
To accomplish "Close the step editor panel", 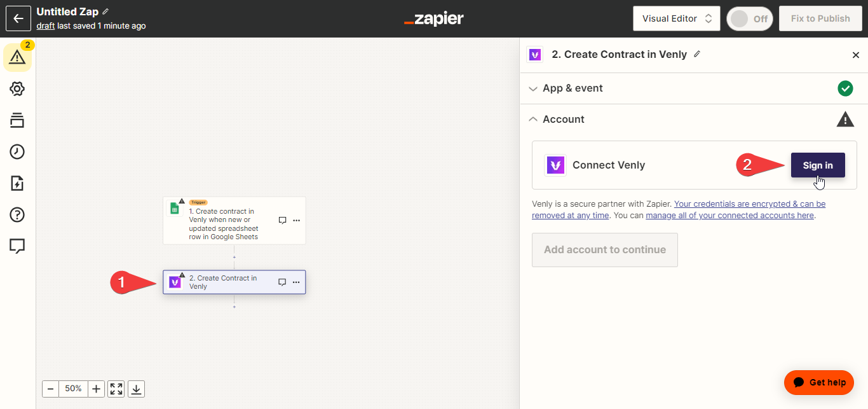I will (856, 55).
